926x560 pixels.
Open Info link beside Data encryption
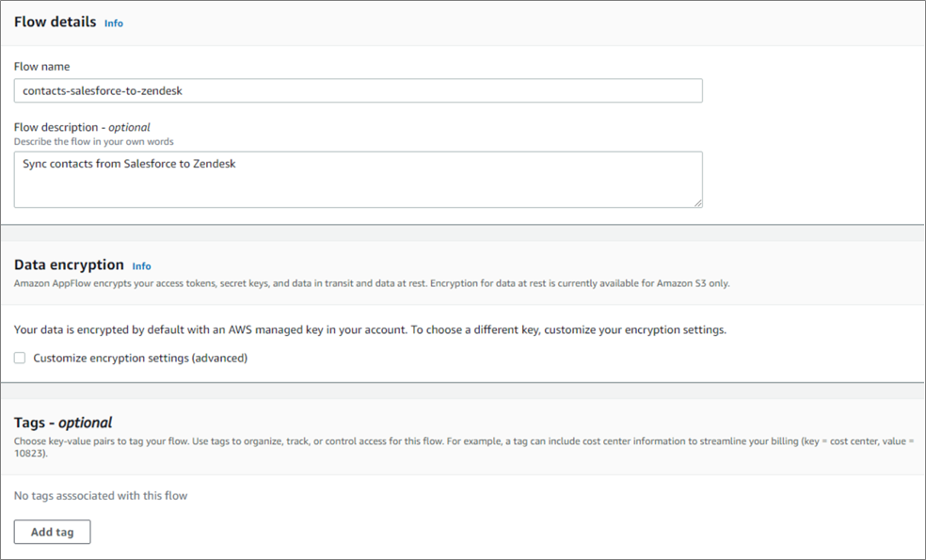141,265
